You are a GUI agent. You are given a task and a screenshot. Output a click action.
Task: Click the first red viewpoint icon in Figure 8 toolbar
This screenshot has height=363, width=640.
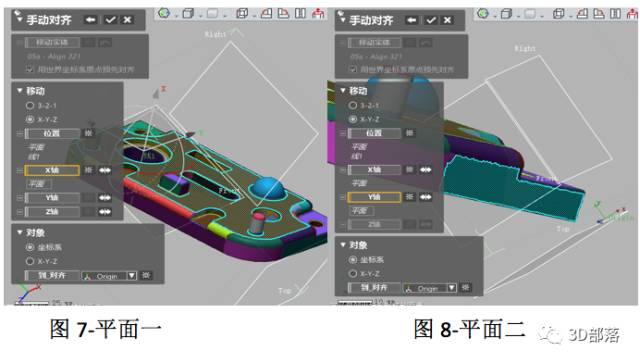pos(582,14)
